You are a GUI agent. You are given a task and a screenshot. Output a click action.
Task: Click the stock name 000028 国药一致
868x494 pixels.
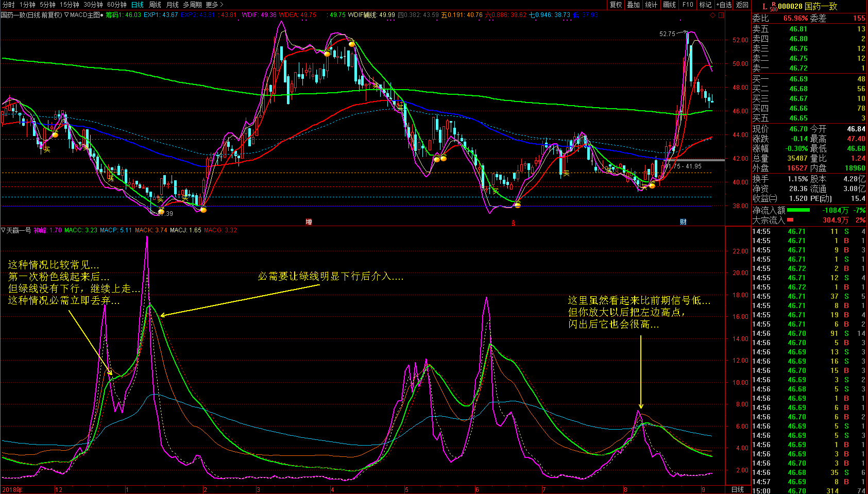click(808, 6)
